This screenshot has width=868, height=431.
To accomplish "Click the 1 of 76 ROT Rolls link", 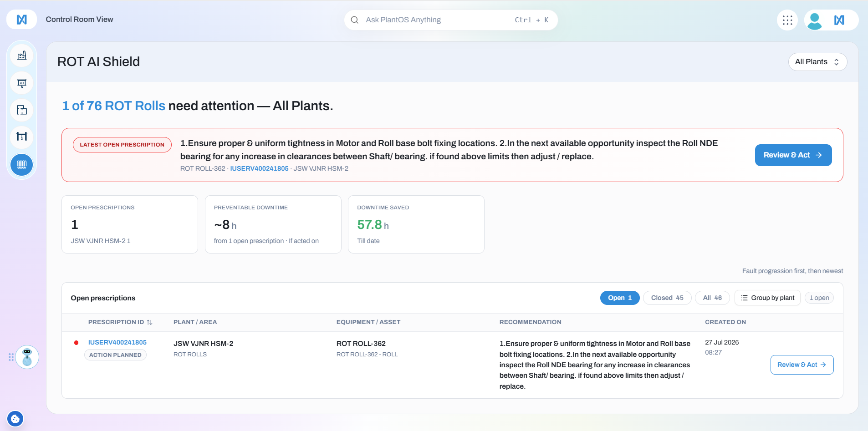I will [113, 106].
